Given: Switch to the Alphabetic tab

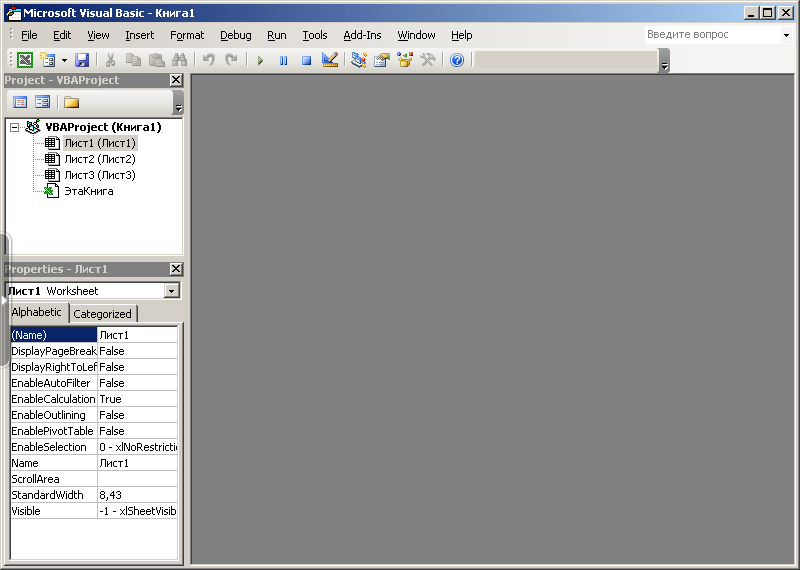Looking at the screenshot, I should click(36, 312).
